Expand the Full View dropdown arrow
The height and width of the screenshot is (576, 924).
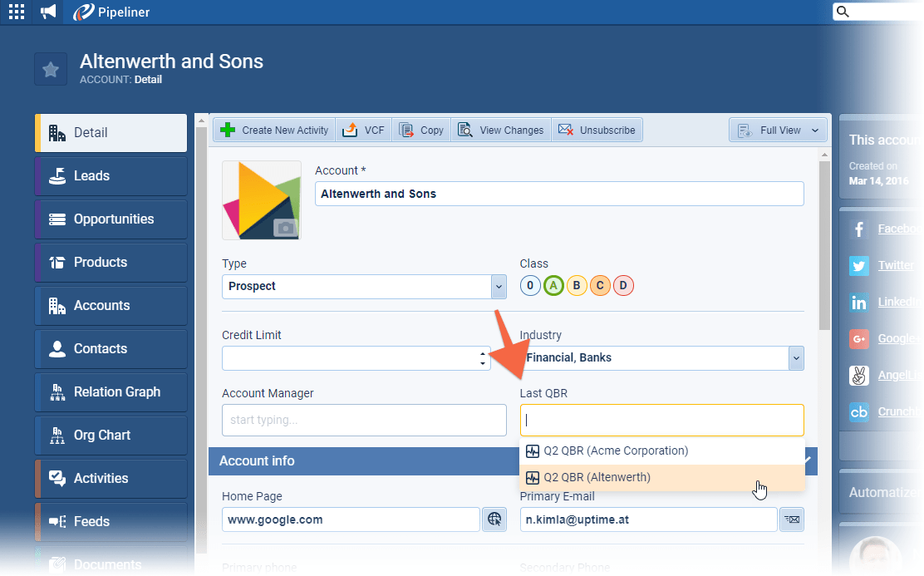[x=813, y=130]
